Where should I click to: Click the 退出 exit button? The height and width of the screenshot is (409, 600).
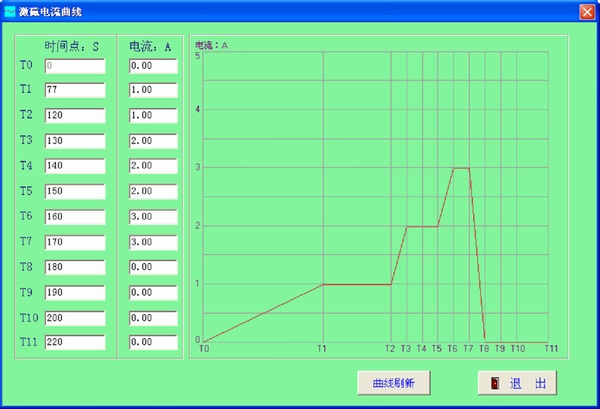(x=517, y=383)
